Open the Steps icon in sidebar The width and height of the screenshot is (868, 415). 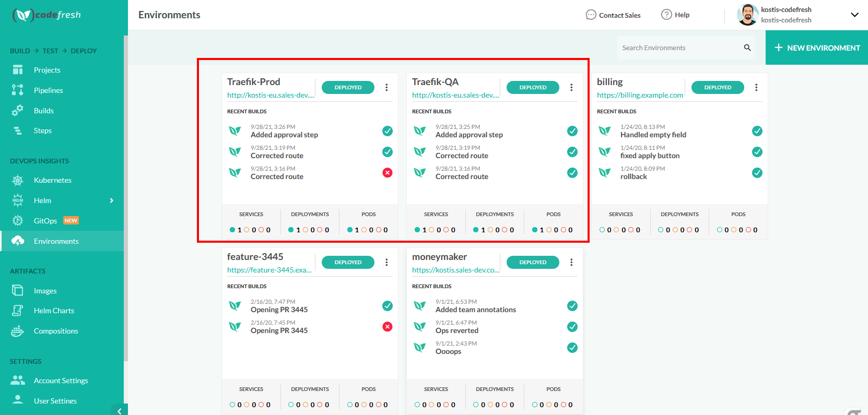[18, 131]
